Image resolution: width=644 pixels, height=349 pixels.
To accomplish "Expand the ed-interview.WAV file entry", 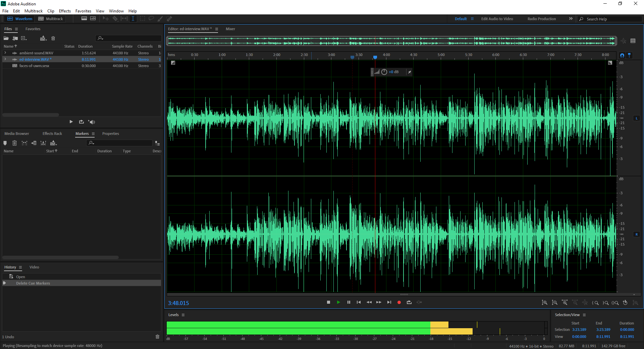I will click(5, 59).
